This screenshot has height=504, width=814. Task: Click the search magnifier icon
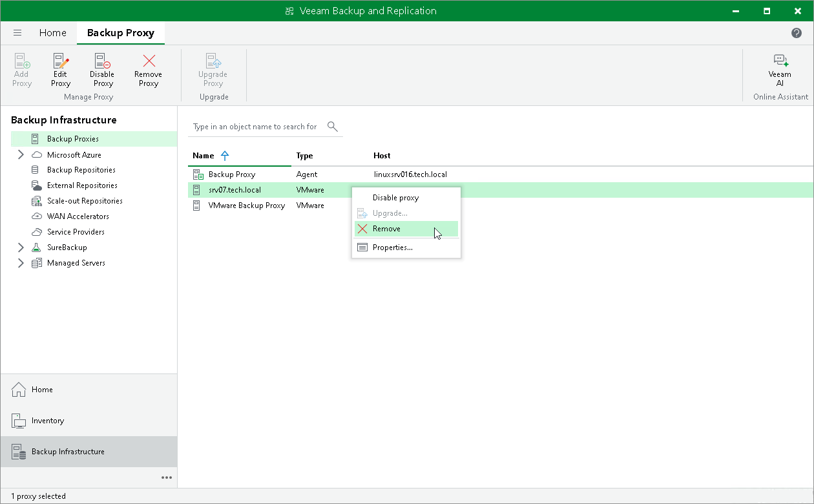click(x=333, y=127)
